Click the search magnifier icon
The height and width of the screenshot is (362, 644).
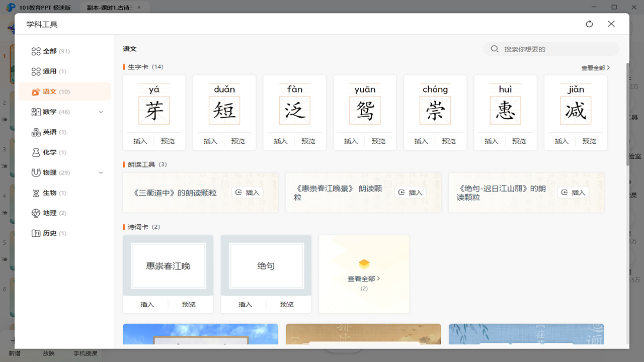click(495, 49)
